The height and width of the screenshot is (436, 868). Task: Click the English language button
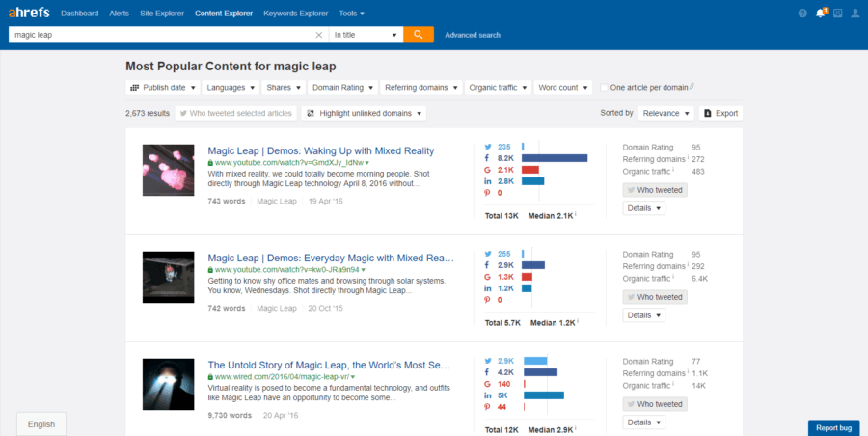coord(41,424)
